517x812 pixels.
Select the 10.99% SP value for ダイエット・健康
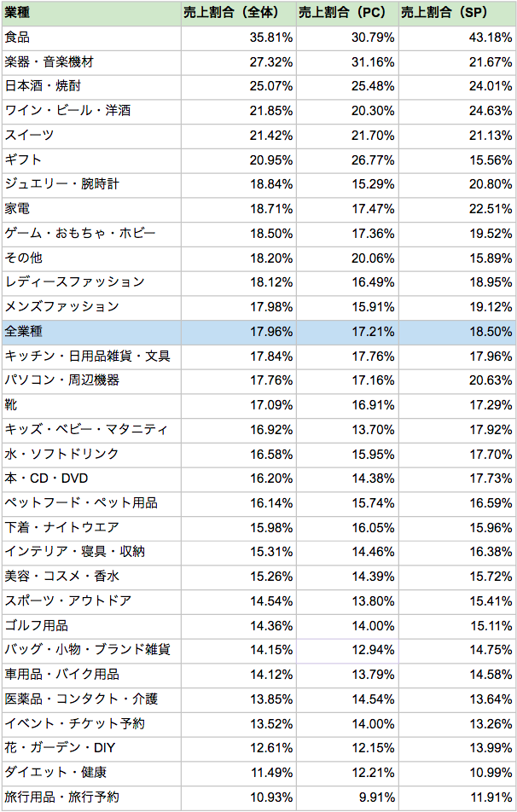pyautogui.click(x=457, y=773)
